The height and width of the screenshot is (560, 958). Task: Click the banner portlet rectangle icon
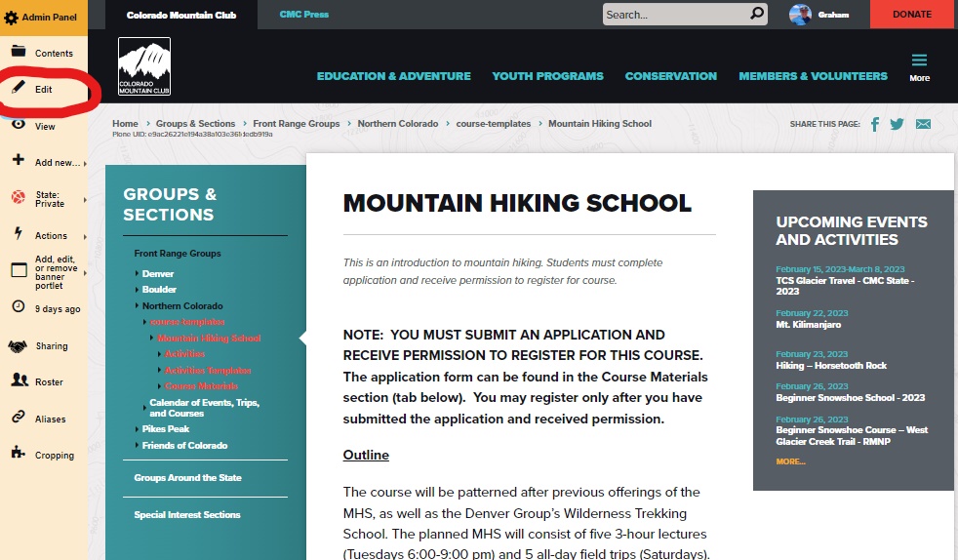pyautogui.click(x=19, y=270)
